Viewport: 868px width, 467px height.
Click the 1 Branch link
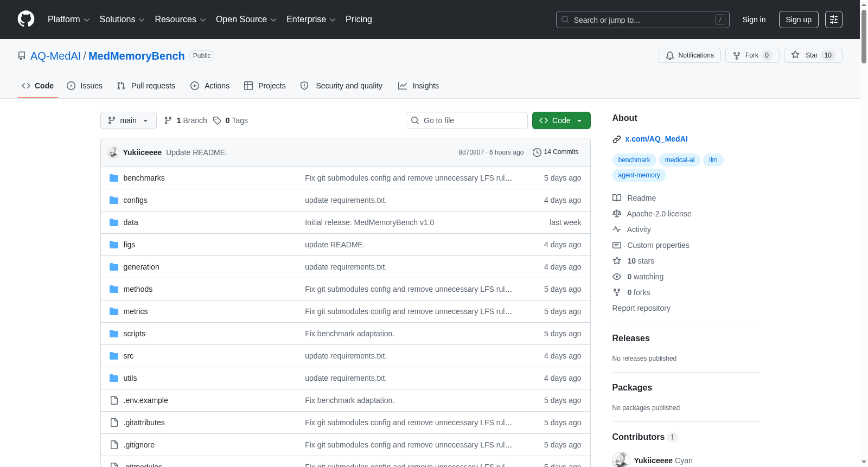186,120
